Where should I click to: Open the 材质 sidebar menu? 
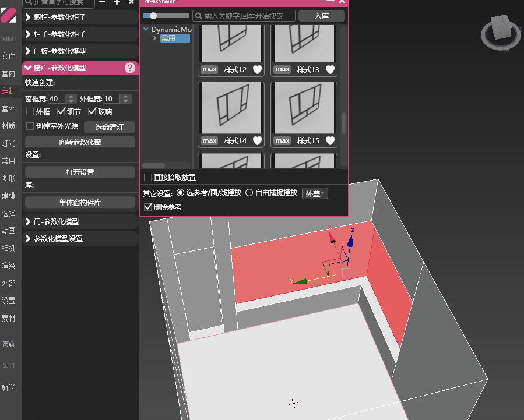(x=8, y=126)
